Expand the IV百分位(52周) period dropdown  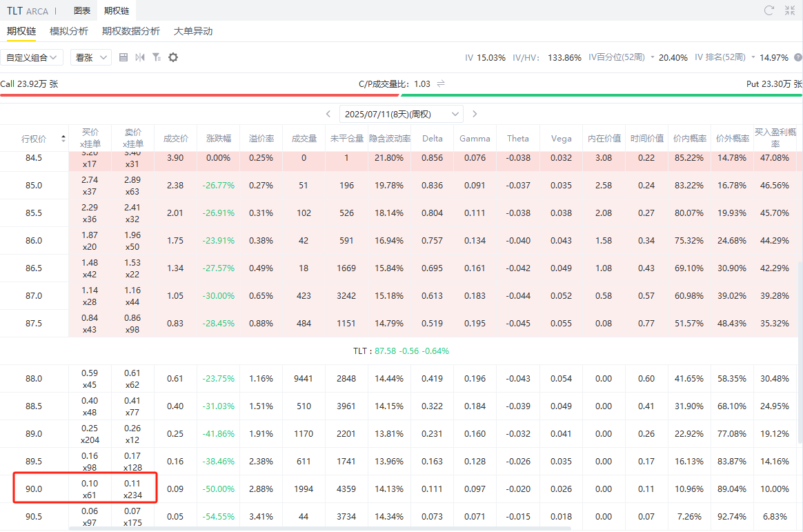click(653, 57)
